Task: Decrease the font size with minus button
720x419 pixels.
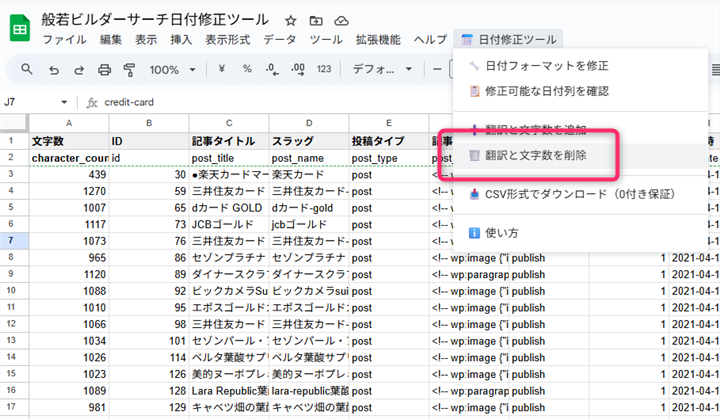Action: 437,70
